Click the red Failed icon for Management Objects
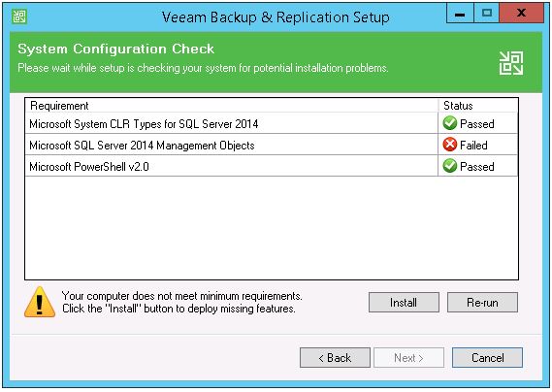This screenshot has width=552, height=392. pos(449,145)
